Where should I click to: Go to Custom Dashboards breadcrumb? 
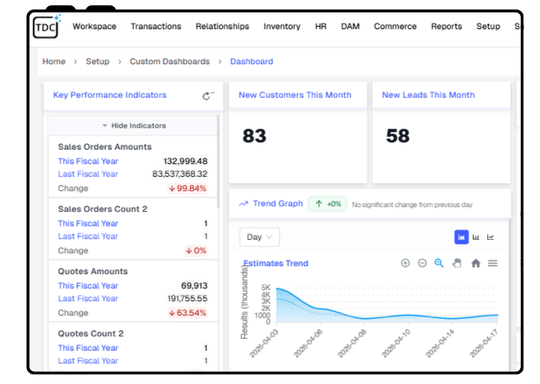[x=169, y=61]
